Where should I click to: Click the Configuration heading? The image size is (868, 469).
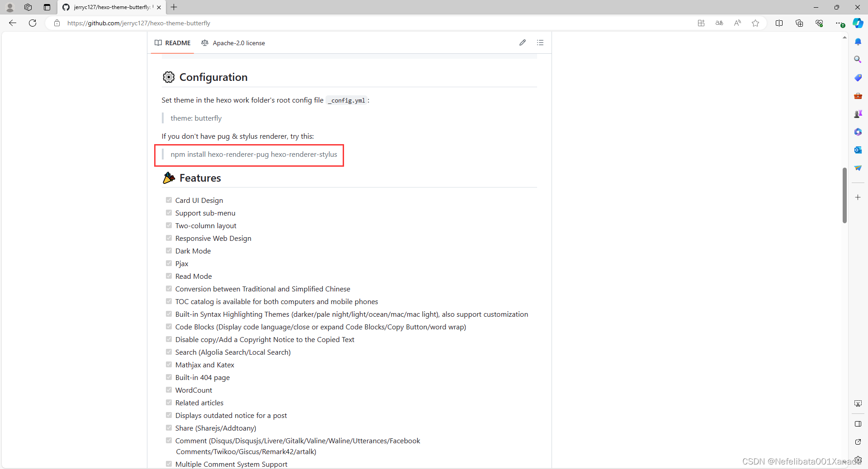[x=213, y=77]
